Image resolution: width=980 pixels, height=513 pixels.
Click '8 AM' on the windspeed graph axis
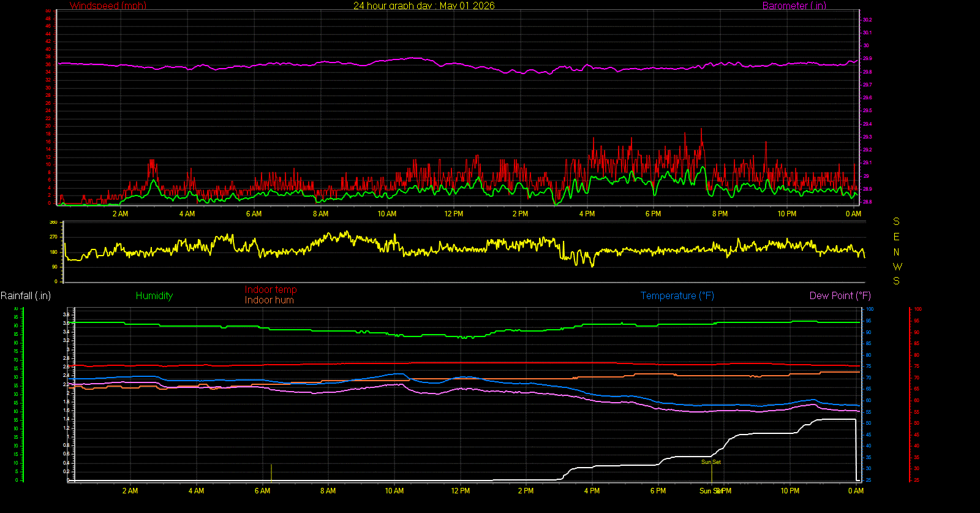[321, 214]
